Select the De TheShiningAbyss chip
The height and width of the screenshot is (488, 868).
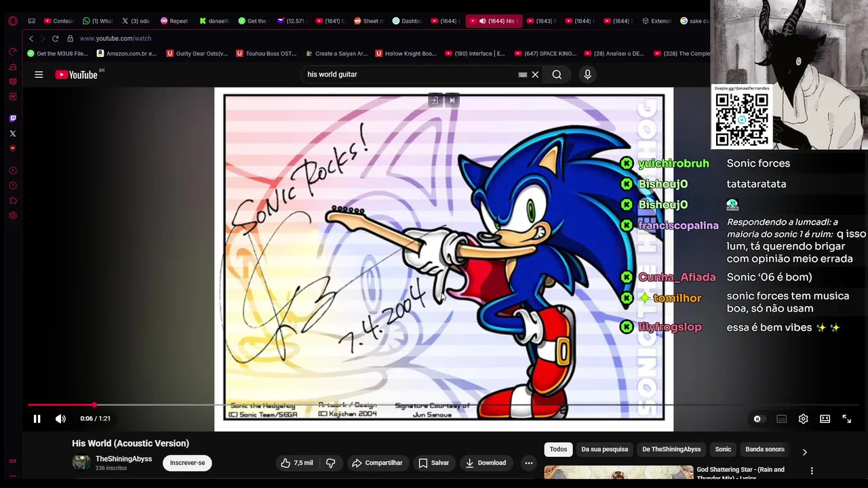(x=671, y=449)
